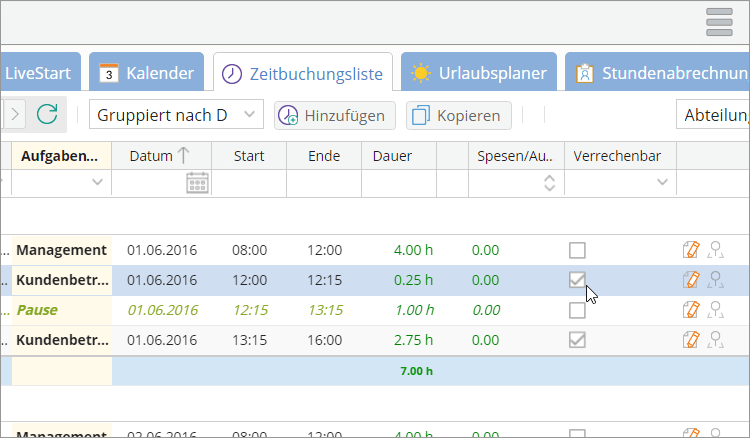
Task: Open calendar picker in Datum filter
Action: click(197, 182)
